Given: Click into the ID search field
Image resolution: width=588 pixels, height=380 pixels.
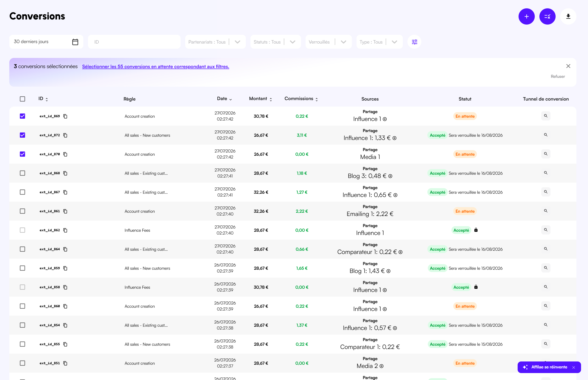Looking at the screenshot, I should [x=134, y=42].
